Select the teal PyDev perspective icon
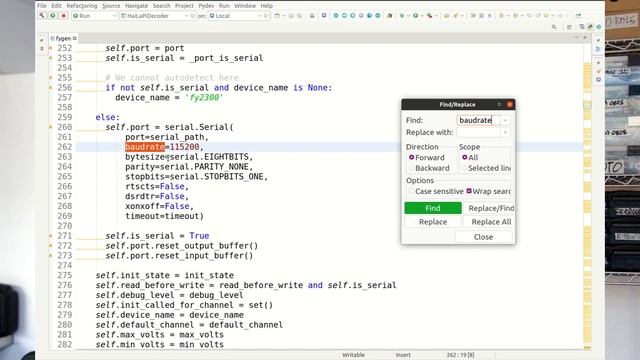 click(x=599, y=27)
